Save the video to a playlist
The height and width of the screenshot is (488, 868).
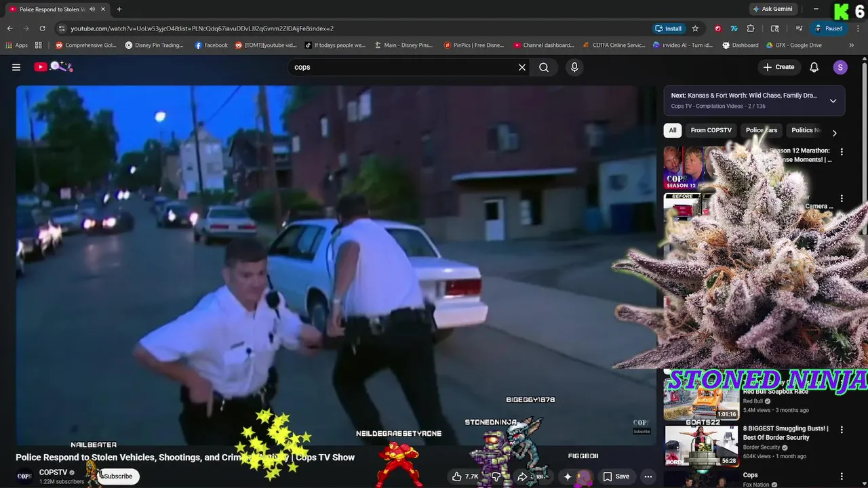(x=616, y=476)
